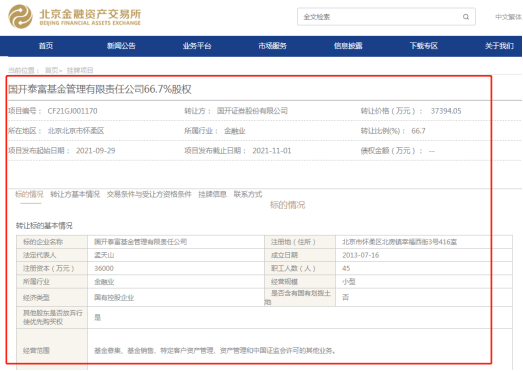Click the Beijing Financial Assets Exchange logo
Image resolution: width=523 pixels, height=371 pixels.
click(74, 16)
